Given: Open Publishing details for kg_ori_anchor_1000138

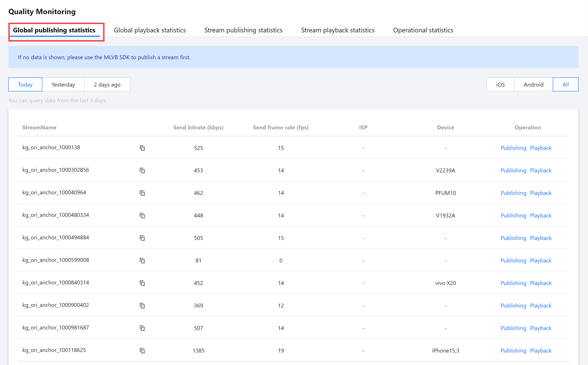Looking at the screenshot, I should click(x=513, y=148).
